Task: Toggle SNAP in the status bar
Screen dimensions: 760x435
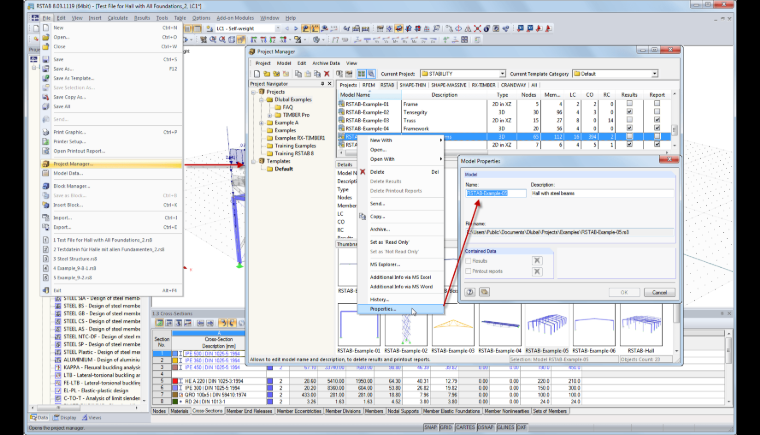Action: (430, 427)
